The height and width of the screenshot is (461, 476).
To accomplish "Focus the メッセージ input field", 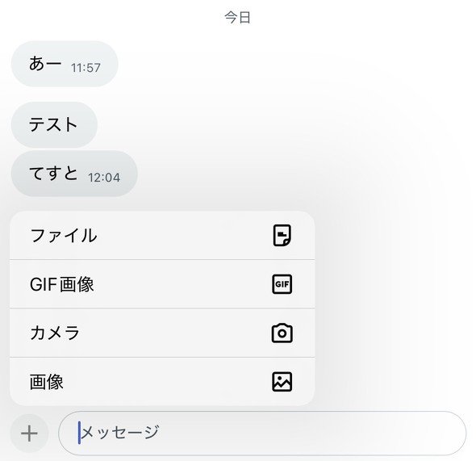I will tap(262, 434).
